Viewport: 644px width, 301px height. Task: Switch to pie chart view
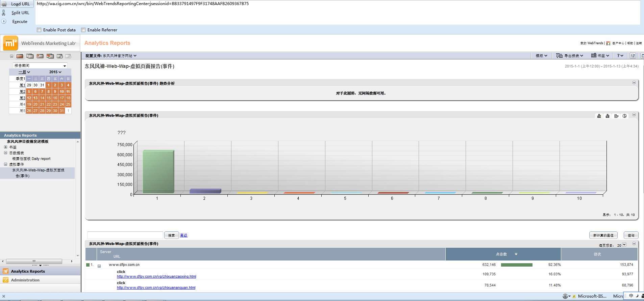625,116
